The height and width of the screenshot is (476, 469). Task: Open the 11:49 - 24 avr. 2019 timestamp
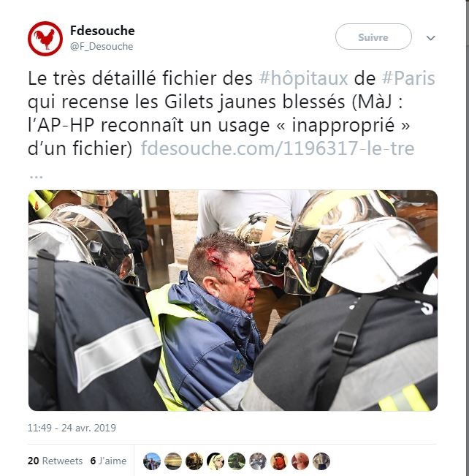tap(72, 428)
